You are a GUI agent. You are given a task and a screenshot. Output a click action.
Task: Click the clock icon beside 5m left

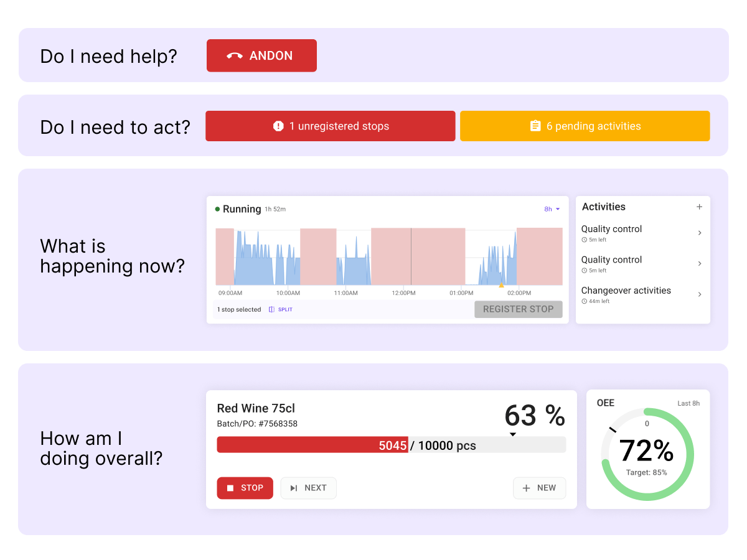(584, 240)
